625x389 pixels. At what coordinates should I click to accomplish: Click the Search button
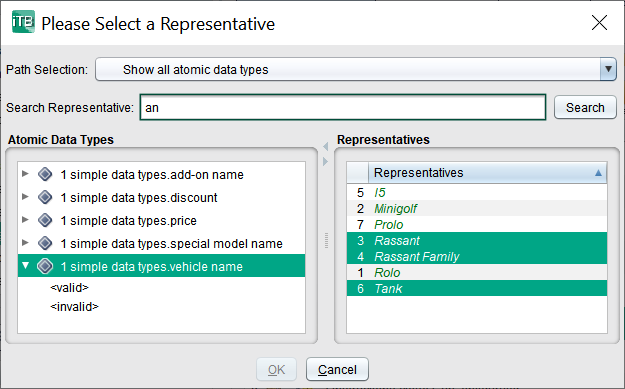tap(585, 108)
